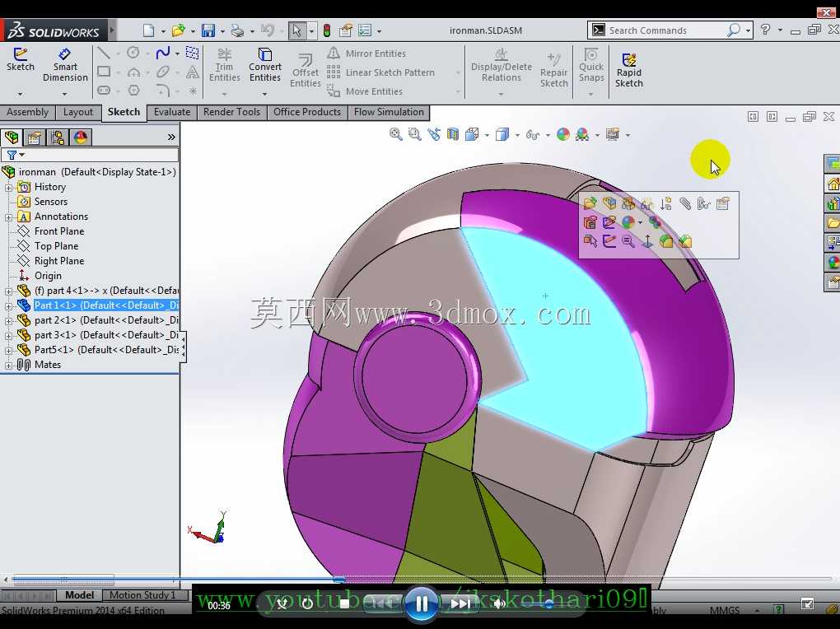This screenshot has width=840, height=629.
Task: Open the Sketch button dropdown arrow
Action: click(21, 94)
